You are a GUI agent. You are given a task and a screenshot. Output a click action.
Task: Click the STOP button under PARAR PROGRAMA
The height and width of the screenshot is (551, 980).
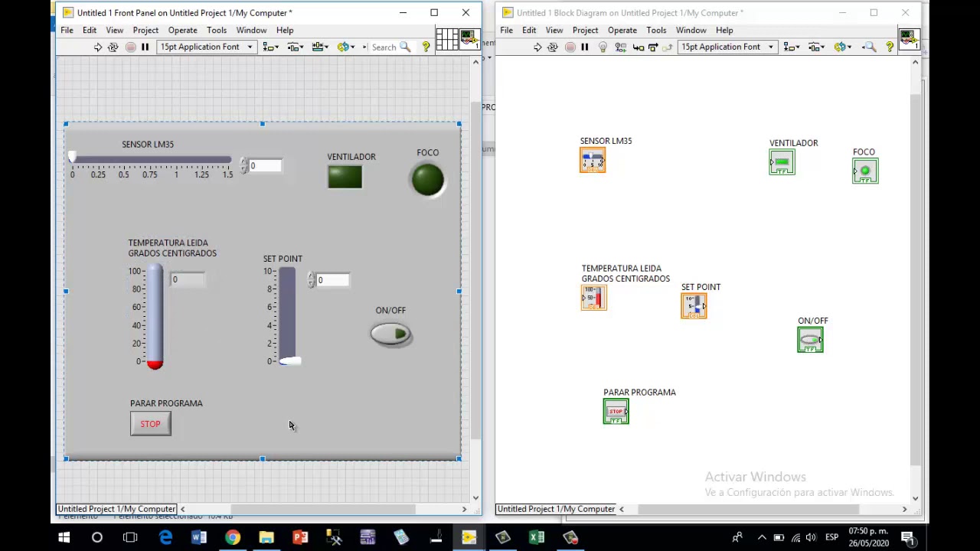click(151, 424)
